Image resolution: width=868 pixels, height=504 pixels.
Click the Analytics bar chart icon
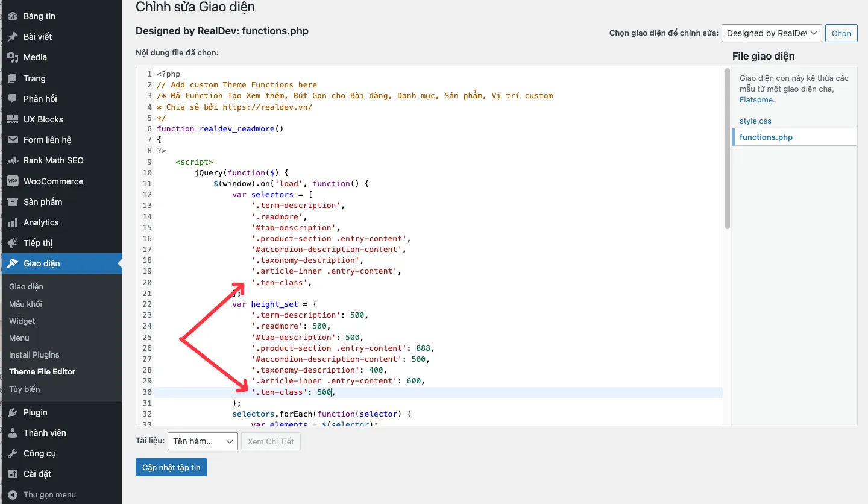click(x=13, y=222)
